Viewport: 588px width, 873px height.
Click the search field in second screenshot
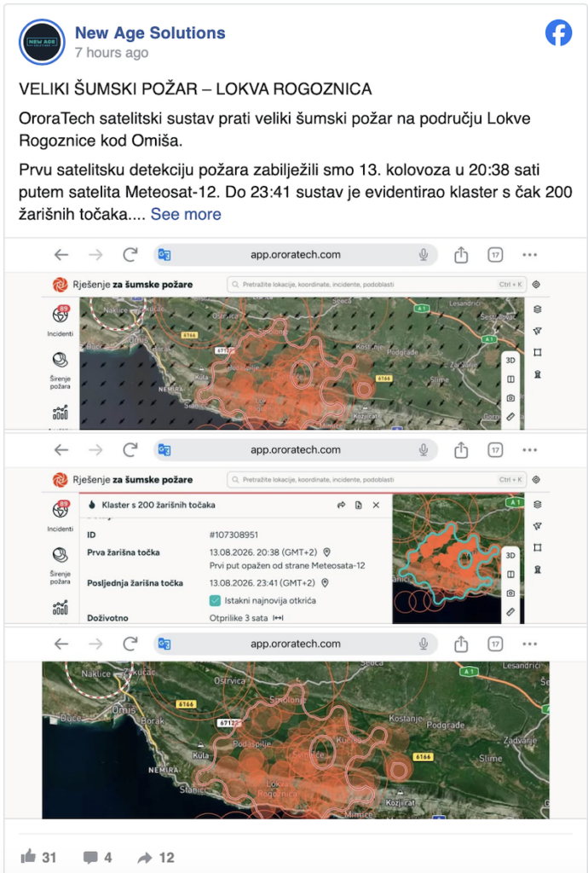[x=376, y=479]
